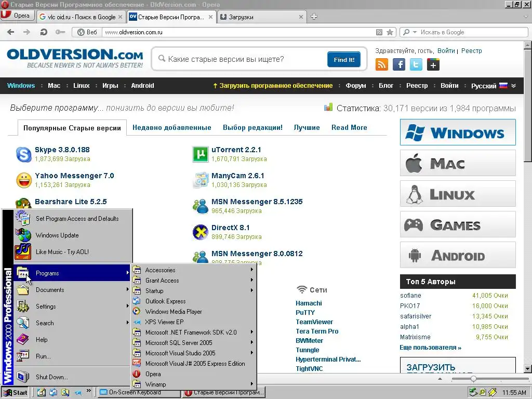This screenshot has width=532, height=399.
Task: Expand Documents in Start menu
Action: pyautogui.click(x=73, y=290)
